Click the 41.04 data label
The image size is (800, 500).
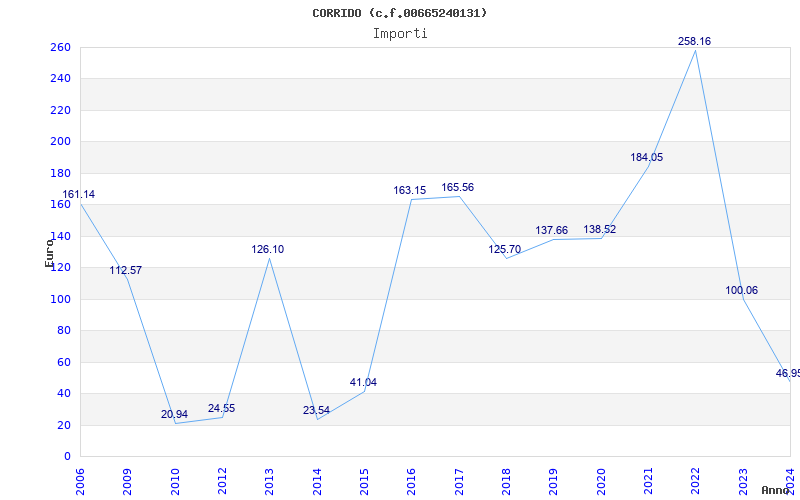pyautogui.click(x=363, y=382)
